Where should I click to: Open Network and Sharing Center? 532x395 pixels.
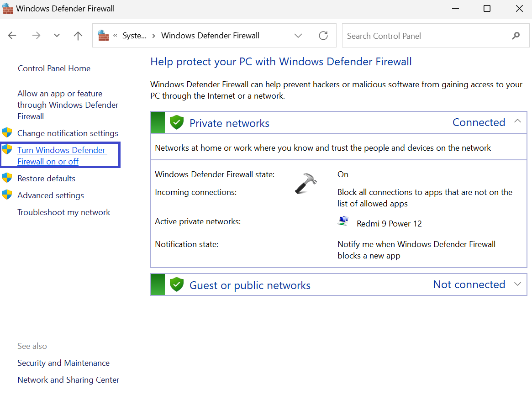click(68, 379)
